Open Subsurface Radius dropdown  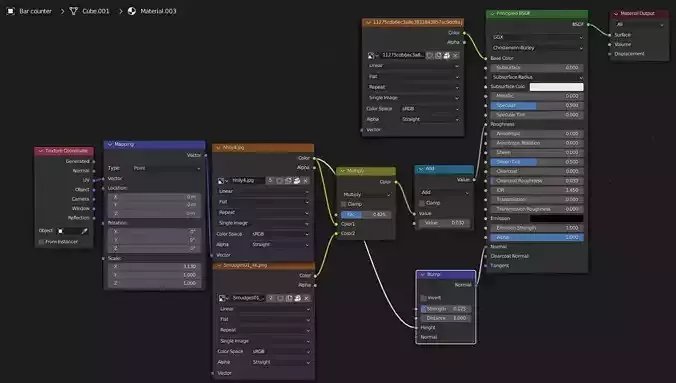[537, 77]
